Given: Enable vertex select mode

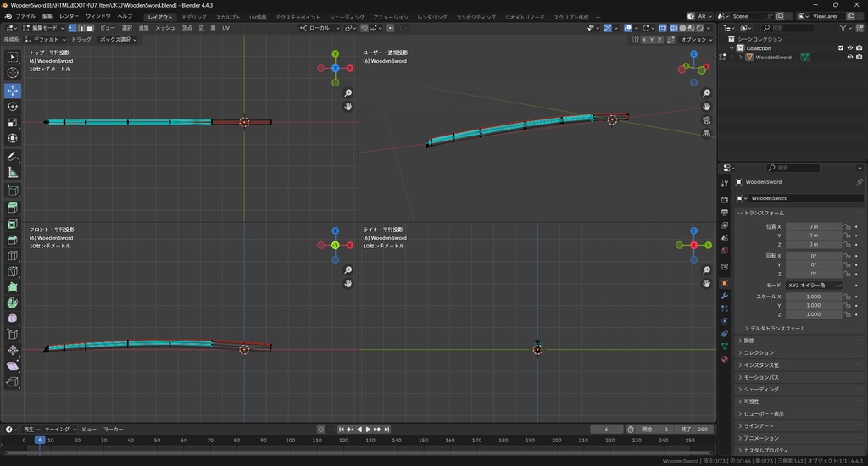Looking at the screenshot, I should (x=72, y=28).
